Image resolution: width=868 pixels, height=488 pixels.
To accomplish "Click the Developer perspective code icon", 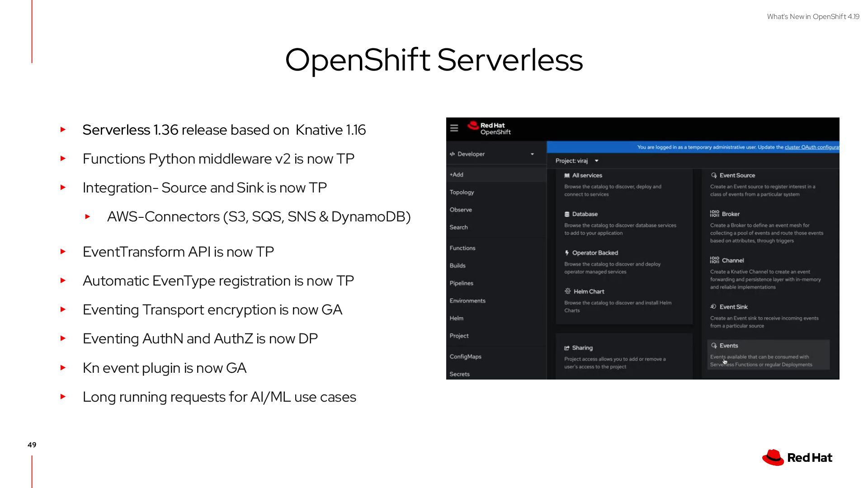I will coord(452,154).
